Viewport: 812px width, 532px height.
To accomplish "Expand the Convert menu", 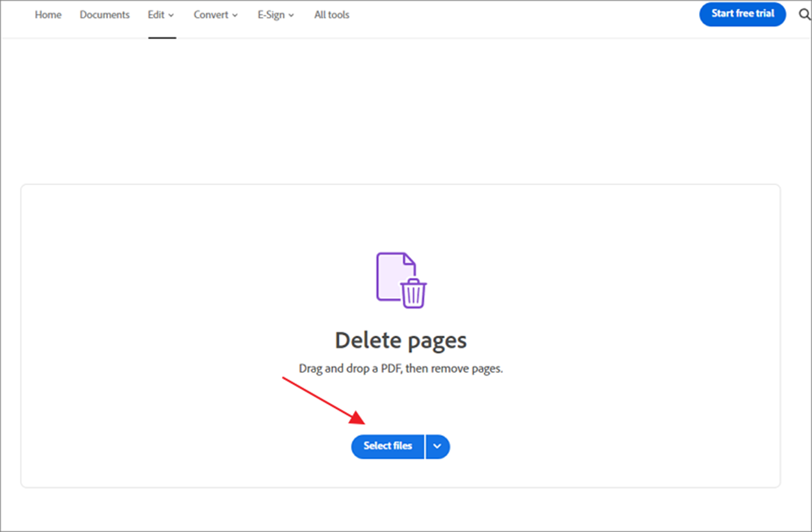I will click(216, 14).
